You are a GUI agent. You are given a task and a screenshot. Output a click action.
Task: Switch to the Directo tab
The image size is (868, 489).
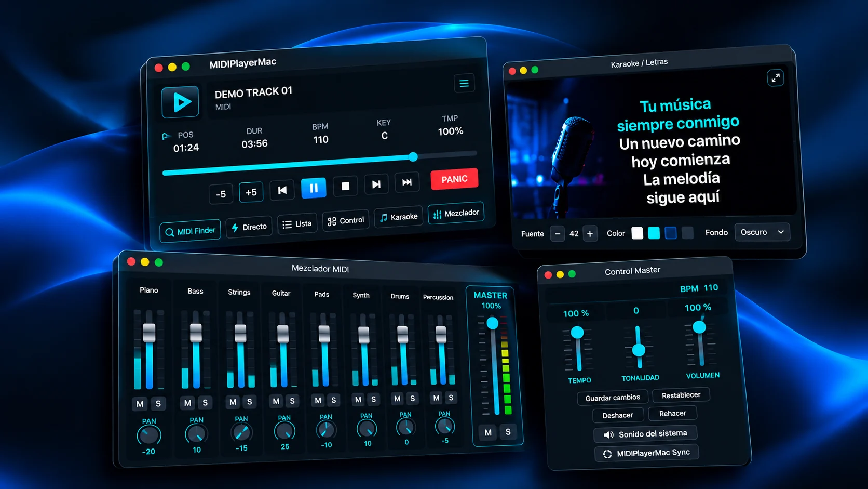(249, 227)
